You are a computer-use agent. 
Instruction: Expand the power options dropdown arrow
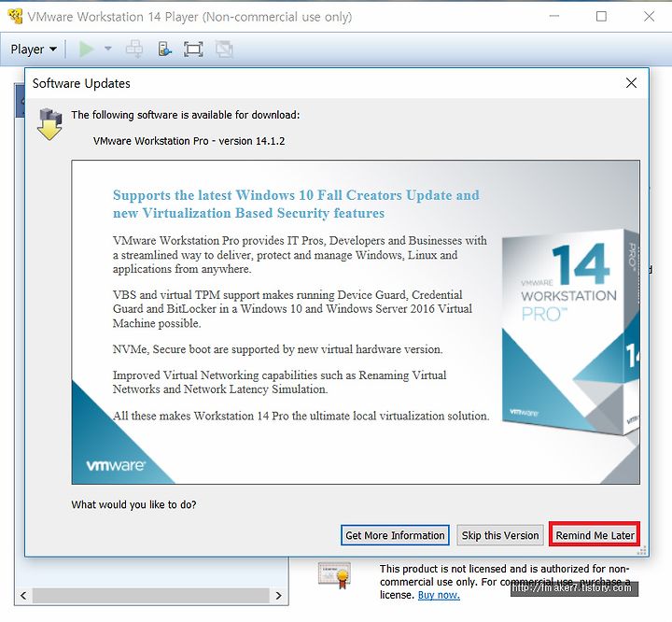tap(108, 49)
